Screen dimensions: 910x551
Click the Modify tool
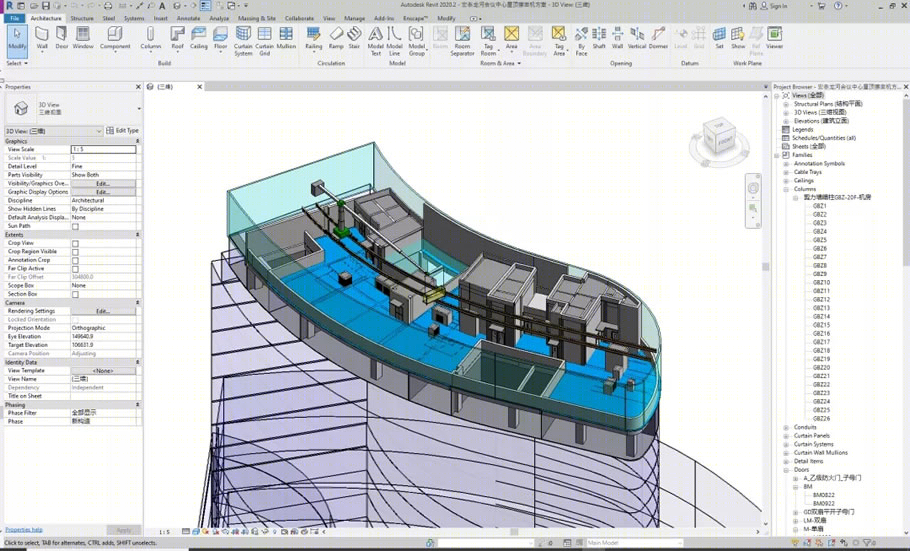(17, 39)
